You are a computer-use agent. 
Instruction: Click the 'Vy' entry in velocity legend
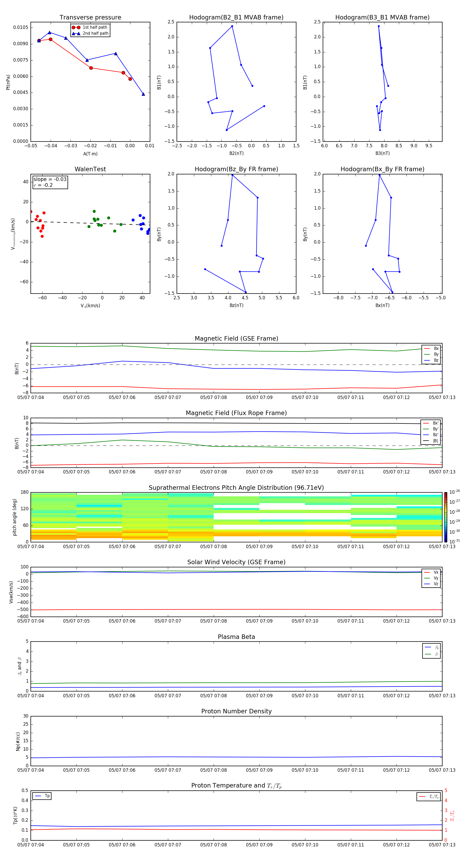point(431,578)
